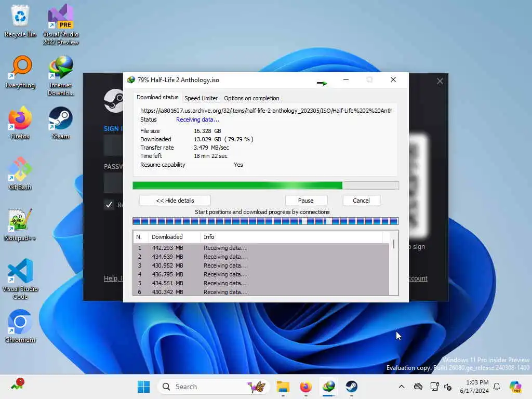
Task: Open the Options on completion tab
Action: coord(251,98)
